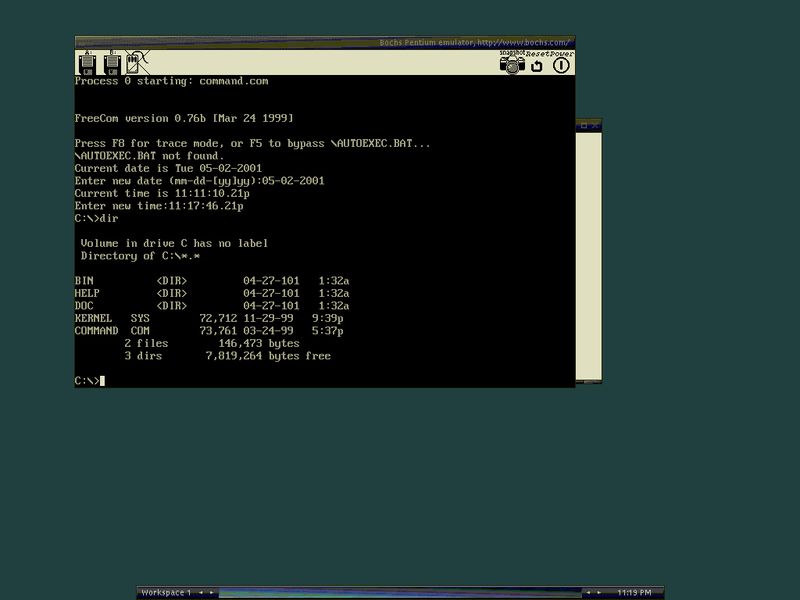This screenshot has width=800, height=600.
Task: Take a snapshot with the camera icon
Action: (512, 63)
